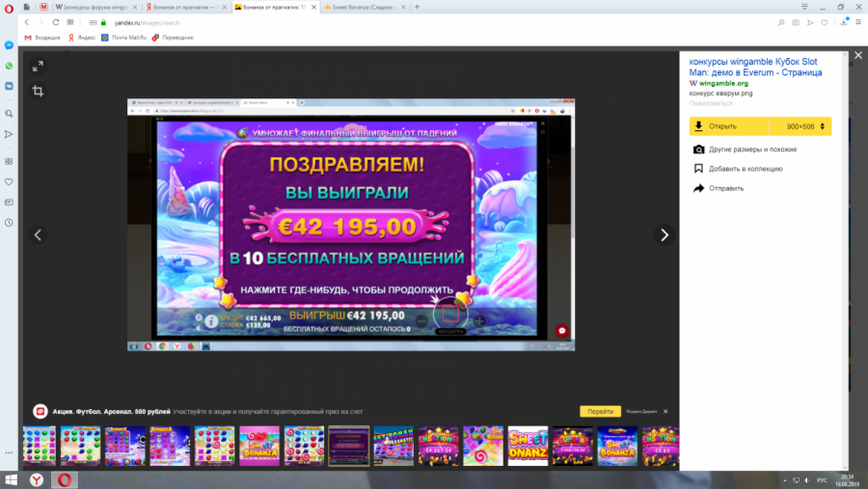The image size is (868, 489).
Task: Switch to Sweet Bonanza tab
Action: (x=364, y=7)
